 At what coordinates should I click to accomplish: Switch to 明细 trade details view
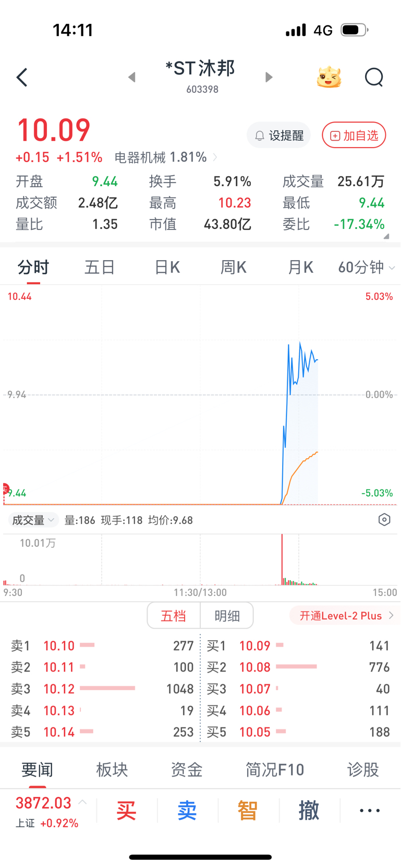[227, 616]
